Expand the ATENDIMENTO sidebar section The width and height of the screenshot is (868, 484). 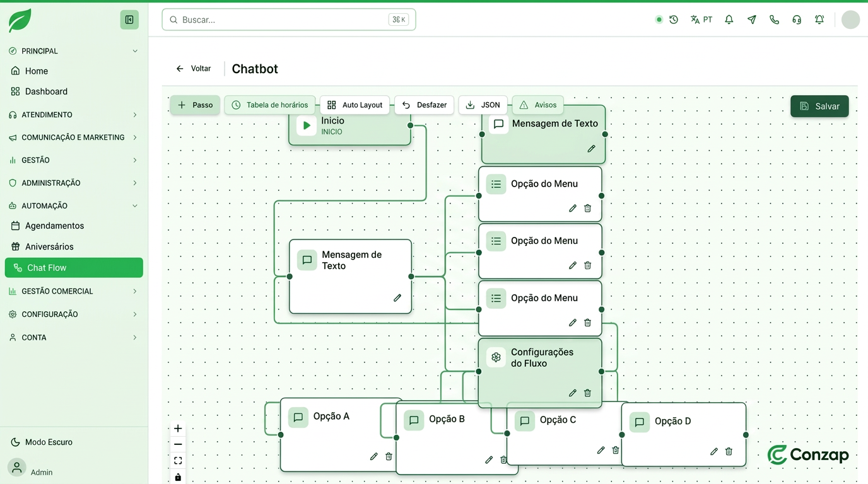tap(74, 115)
